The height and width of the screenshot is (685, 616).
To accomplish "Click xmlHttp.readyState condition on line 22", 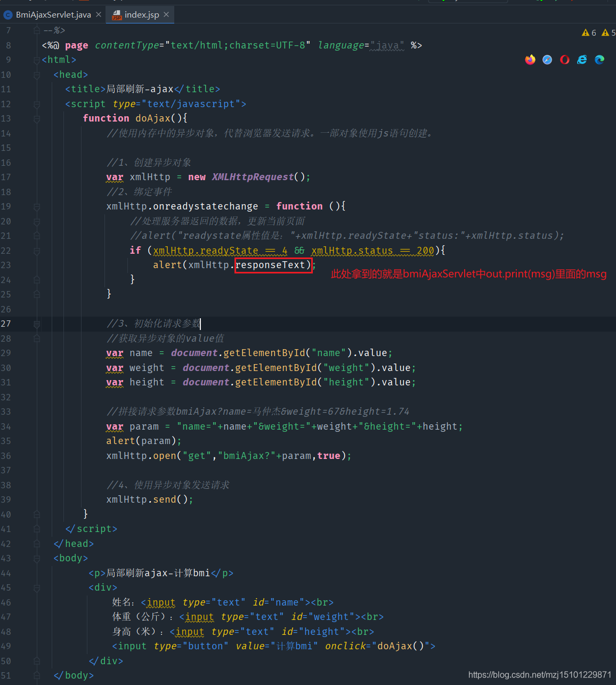I will [x=206, y=251].
